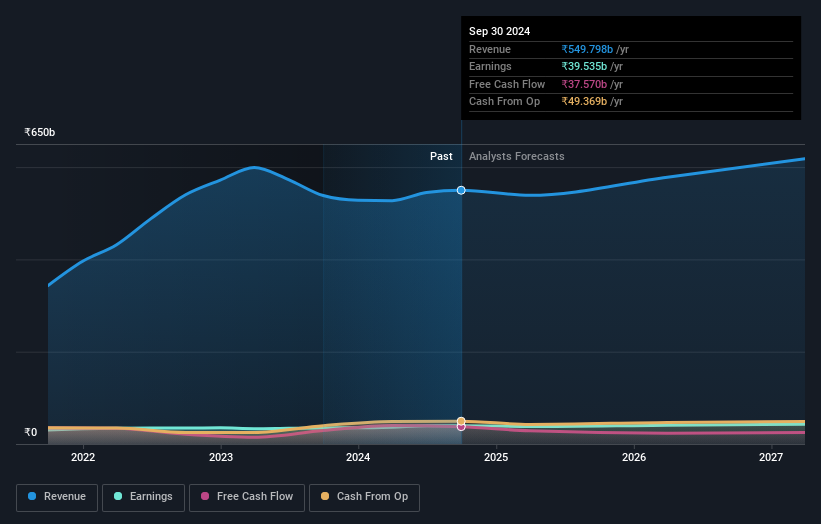Click the Revenue row label in tooltip
821x524 pixels.
coord(490,49)
